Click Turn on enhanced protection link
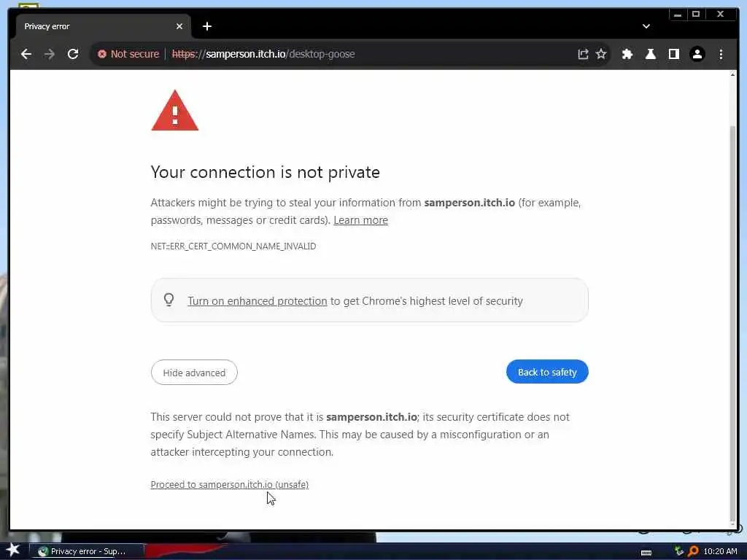Screen dimensions: 747x560 (x=257, y=301)
